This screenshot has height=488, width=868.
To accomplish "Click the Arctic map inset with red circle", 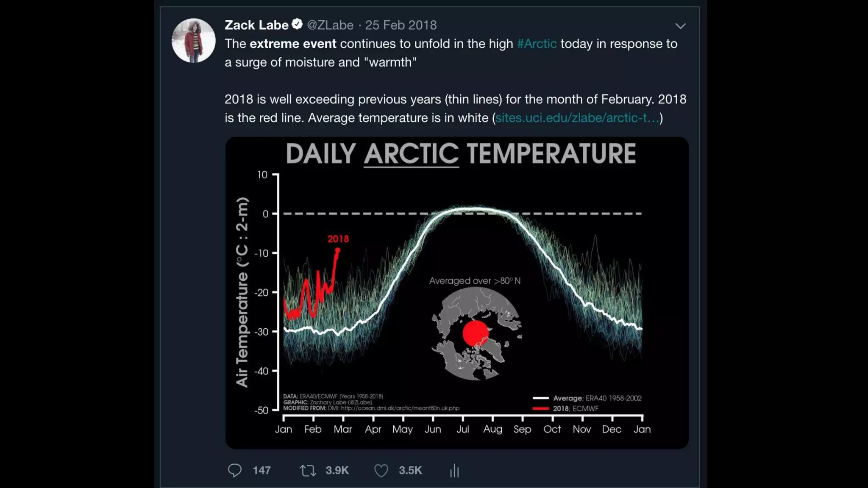I will coord(476,334).
